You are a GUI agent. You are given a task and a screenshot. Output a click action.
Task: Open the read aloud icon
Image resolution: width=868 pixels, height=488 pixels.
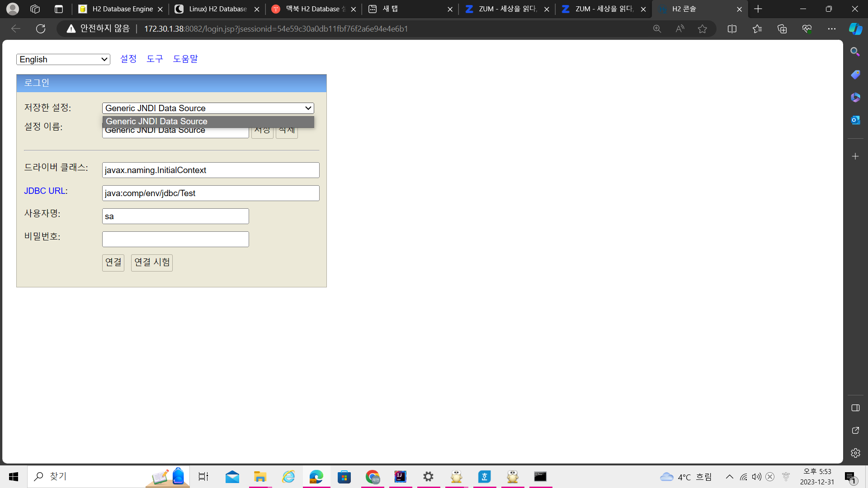tap(679, 29)
